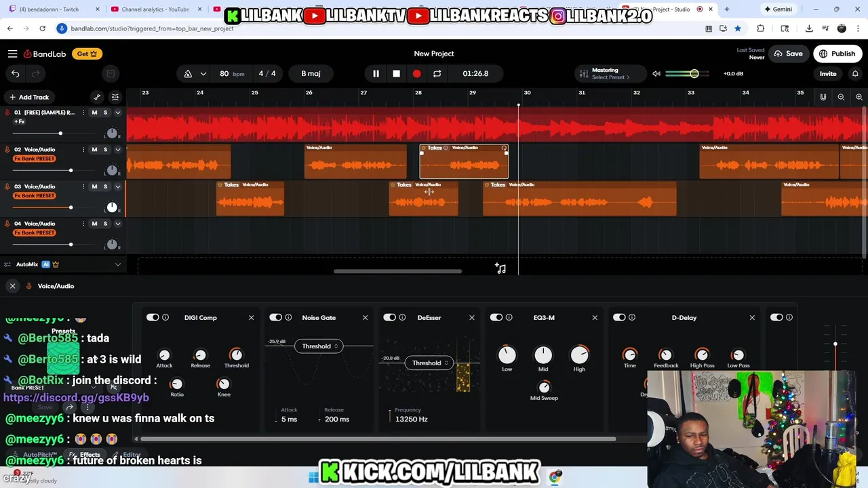Remove the DeEsser effect
This screenshot has width=868, height=488.
[472, 317]
